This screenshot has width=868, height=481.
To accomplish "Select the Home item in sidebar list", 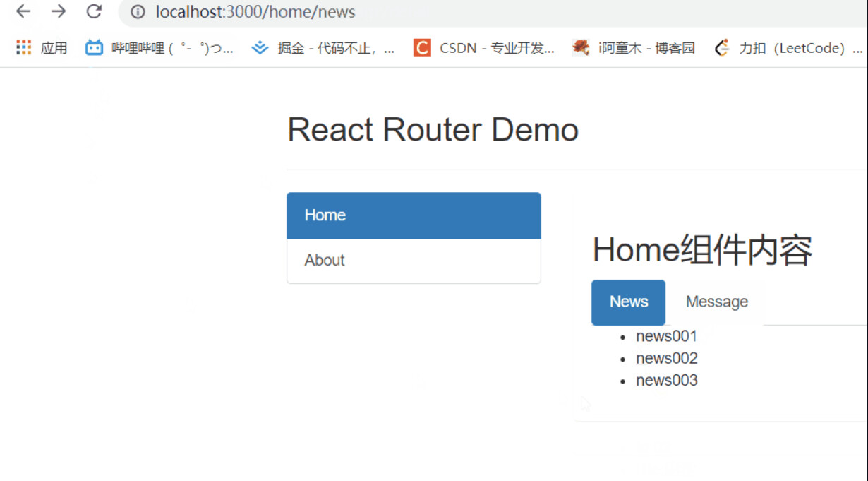I will click(x=414, y=215).
